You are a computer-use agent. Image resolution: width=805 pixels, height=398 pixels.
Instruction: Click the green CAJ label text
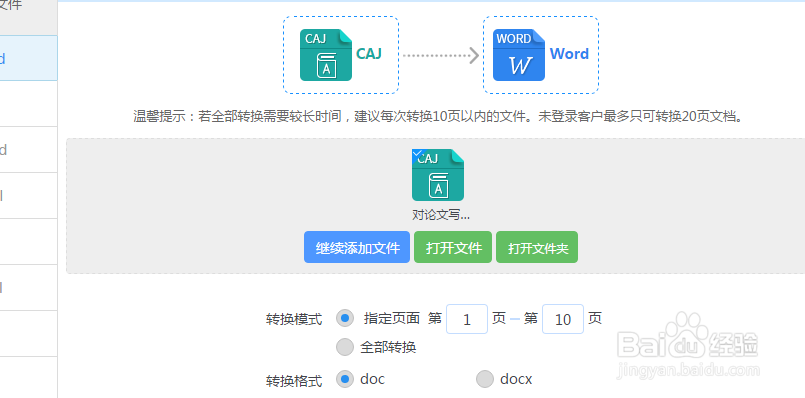click(x=369, y=53)
